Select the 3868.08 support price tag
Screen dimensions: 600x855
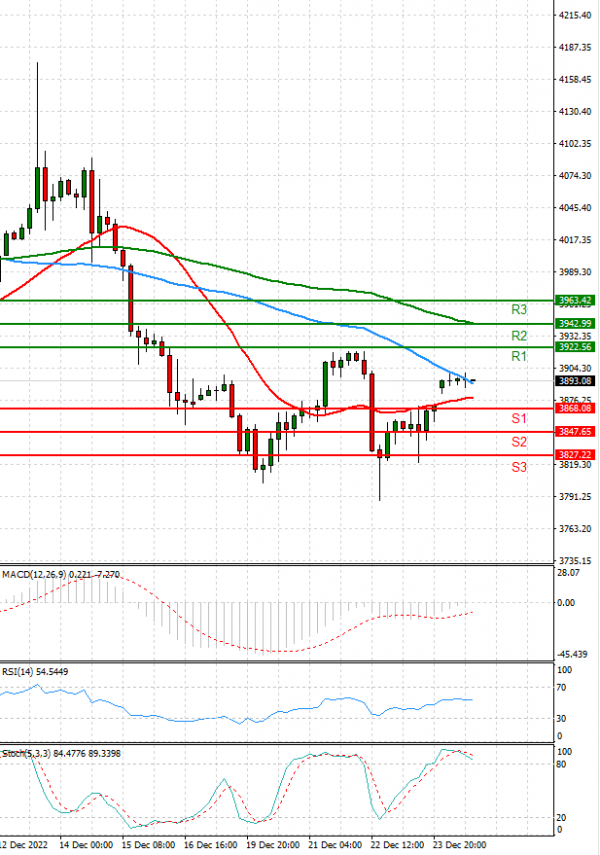coord(574,408)
